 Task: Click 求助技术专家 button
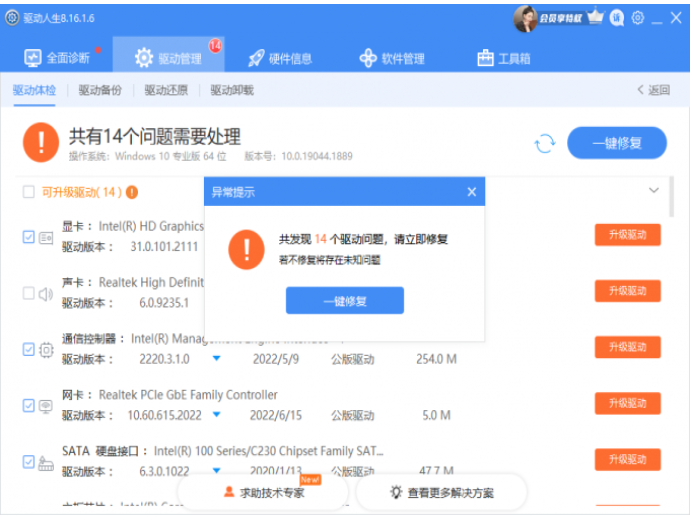[x=263, y=492]
